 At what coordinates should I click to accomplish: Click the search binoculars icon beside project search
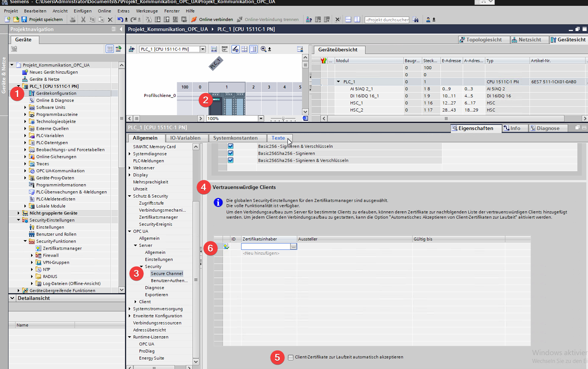point(415,19)
